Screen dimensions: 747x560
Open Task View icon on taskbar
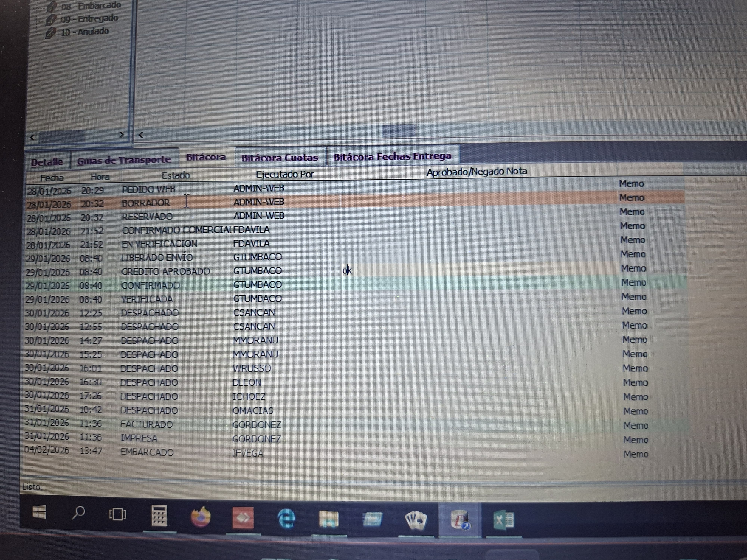coord(117,514)
